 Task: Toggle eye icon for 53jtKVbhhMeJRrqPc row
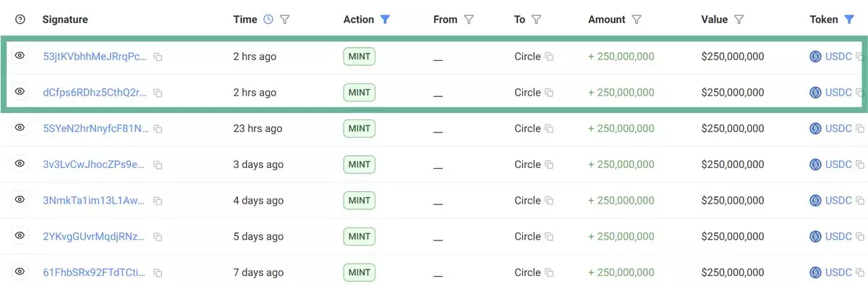coord(20,56)
